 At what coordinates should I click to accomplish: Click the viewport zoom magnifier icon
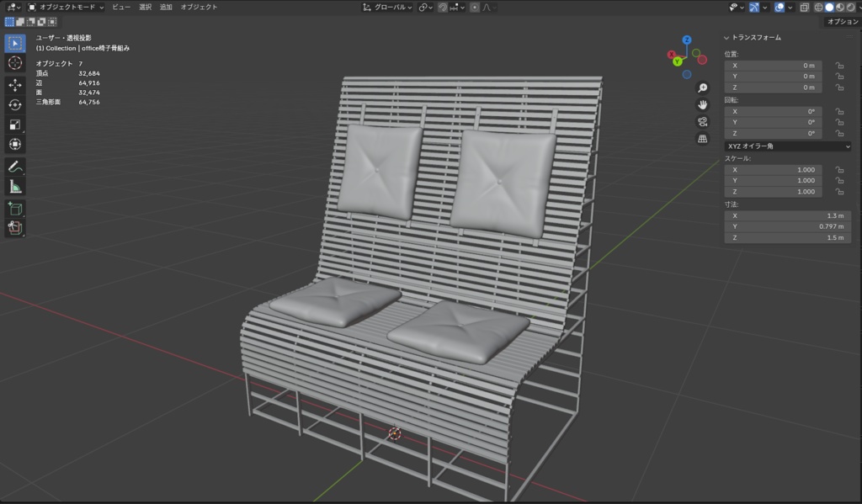tap(703, 88)
